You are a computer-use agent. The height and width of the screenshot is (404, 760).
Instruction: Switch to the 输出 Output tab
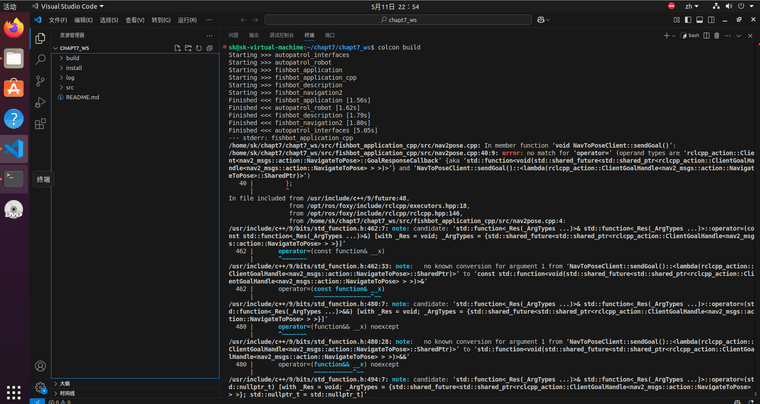click(x=253, y=35)
